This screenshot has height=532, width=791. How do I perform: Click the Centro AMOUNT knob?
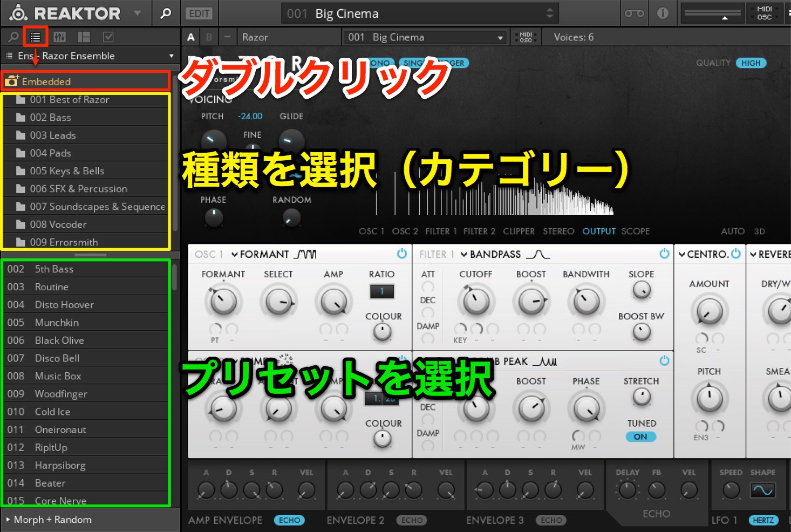coord(709,311)
